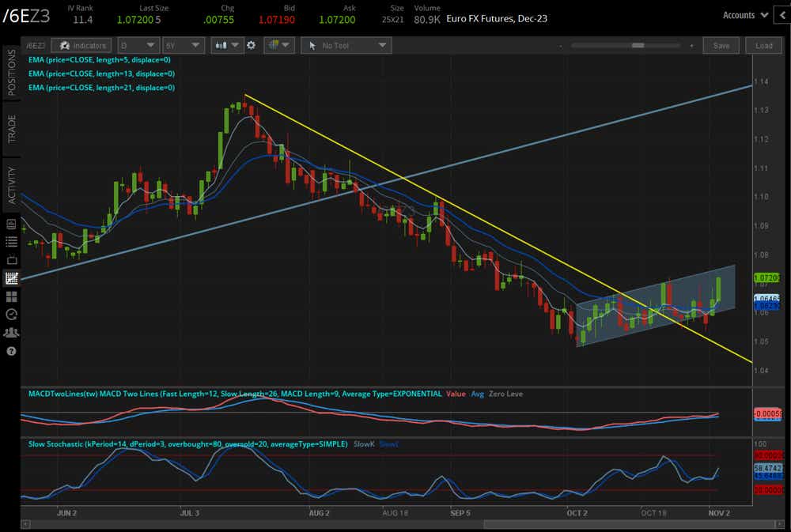Open the Accounts dropdown
Viewport: 791px width, 532px height.
pos(745,15)
